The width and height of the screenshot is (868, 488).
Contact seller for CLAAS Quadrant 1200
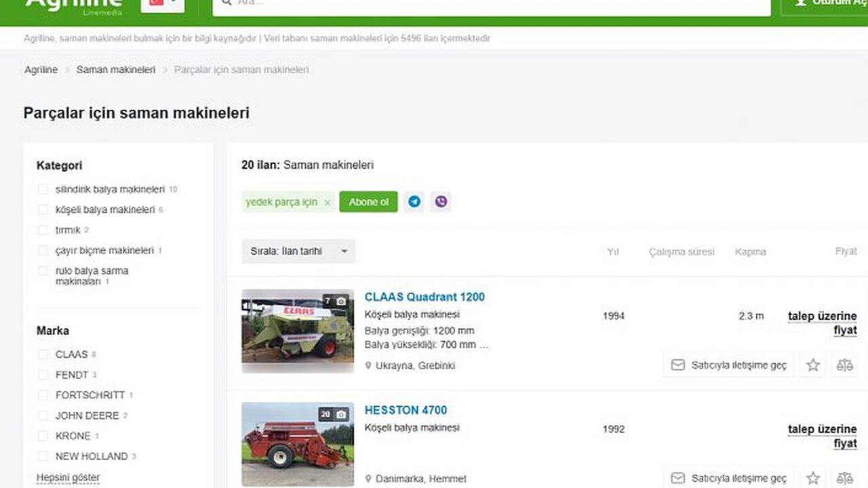click(729, 365)
